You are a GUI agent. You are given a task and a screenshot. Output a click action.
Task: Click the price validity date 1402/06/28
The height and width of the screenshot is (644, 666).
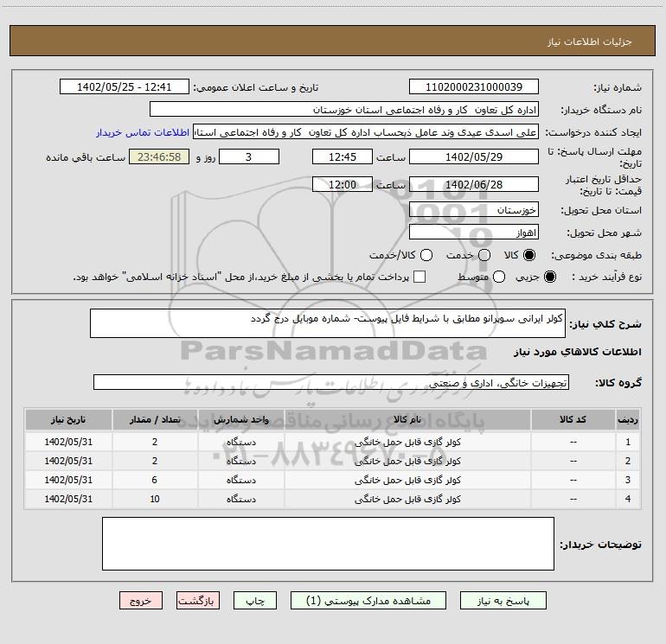474,184
